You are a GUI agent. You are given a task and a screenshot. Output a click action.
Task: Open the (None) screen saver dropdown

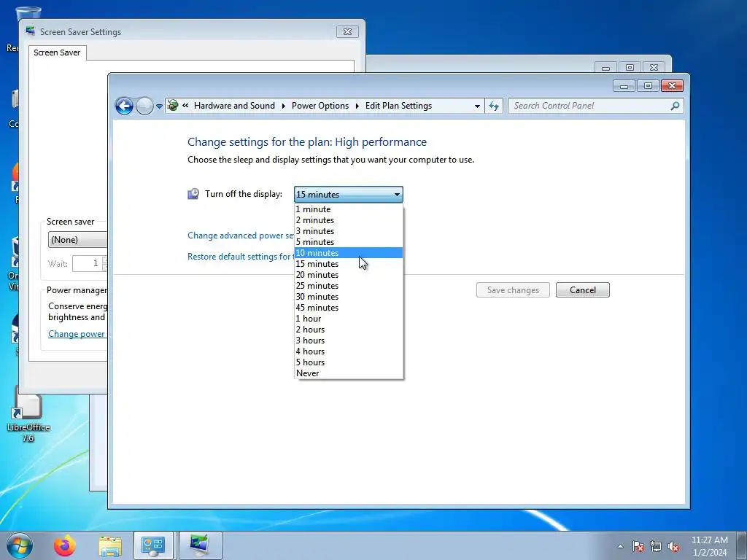pyautogui.click(x=77, y=239)
